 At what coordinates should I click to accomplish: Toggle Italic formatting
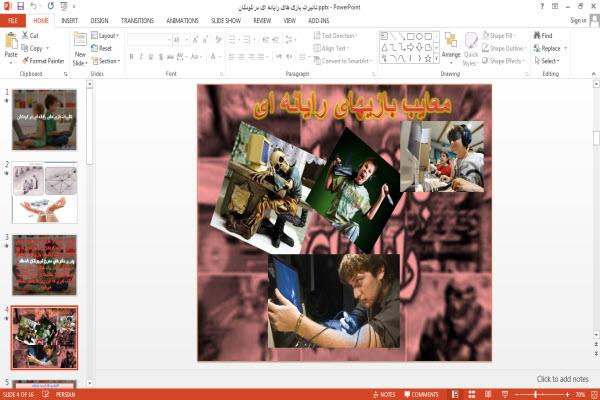point(141,57)
